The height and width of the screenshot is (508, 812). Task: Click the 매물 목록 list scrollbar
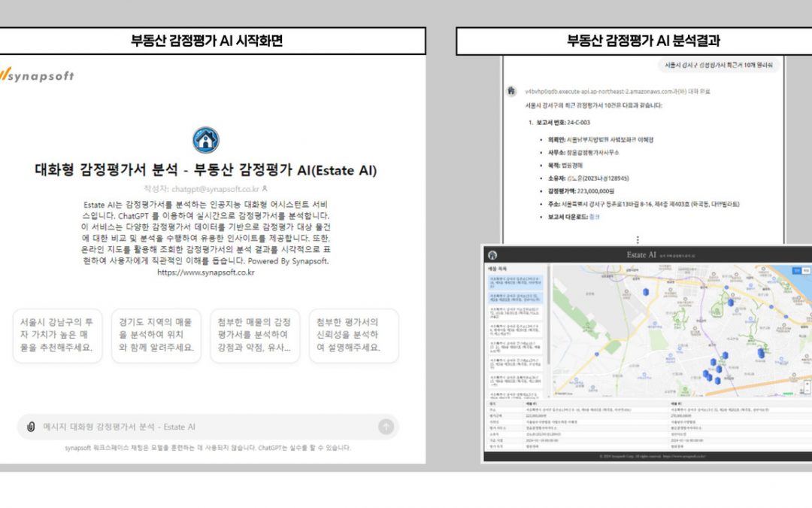pyautogui.click(x=547, y=316)
